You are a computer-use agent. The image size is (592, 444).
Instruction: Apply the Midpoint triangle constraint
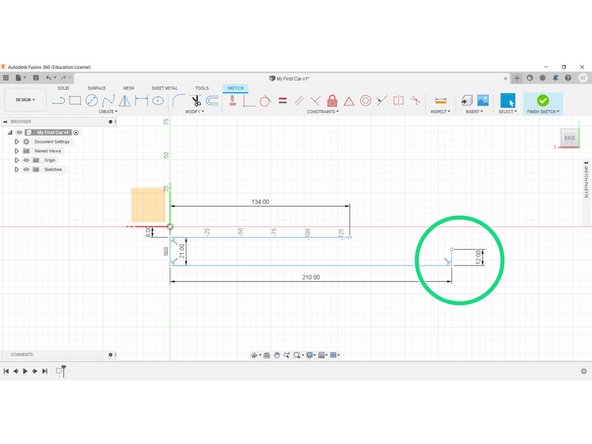[x=349, y=101]
